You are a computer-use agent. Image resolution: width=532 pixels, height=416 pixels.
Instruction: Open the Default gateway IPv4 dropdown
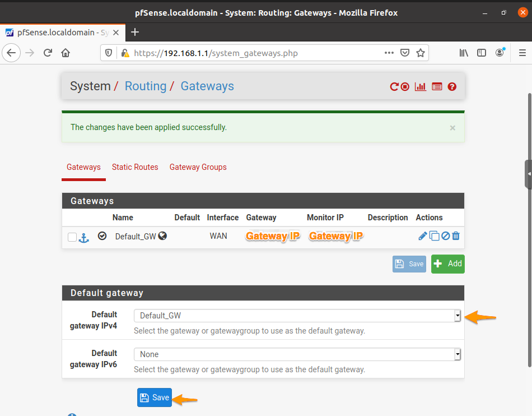(458, 315)
